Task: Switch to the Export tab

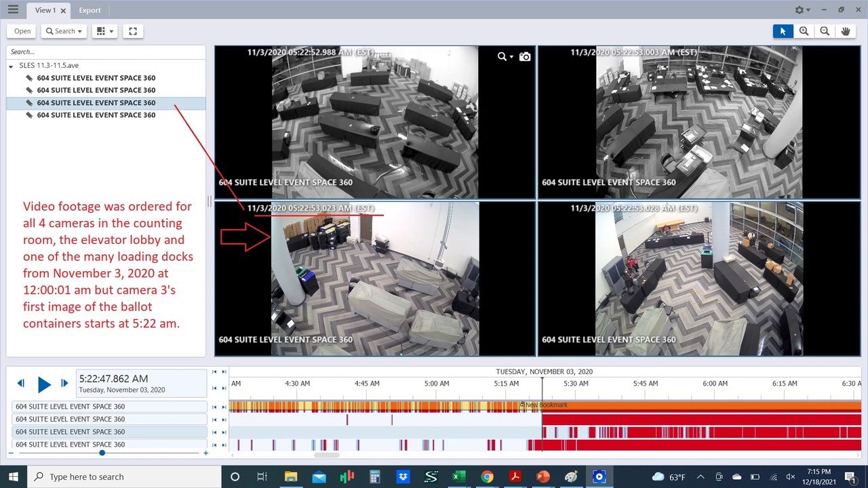Action: pos(90,10)
